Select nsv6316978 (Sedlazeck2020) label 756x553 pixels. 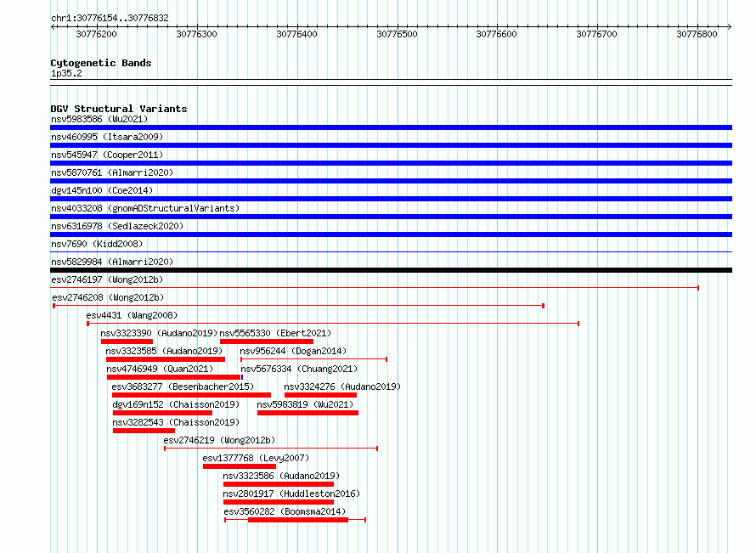pos(117,226)
